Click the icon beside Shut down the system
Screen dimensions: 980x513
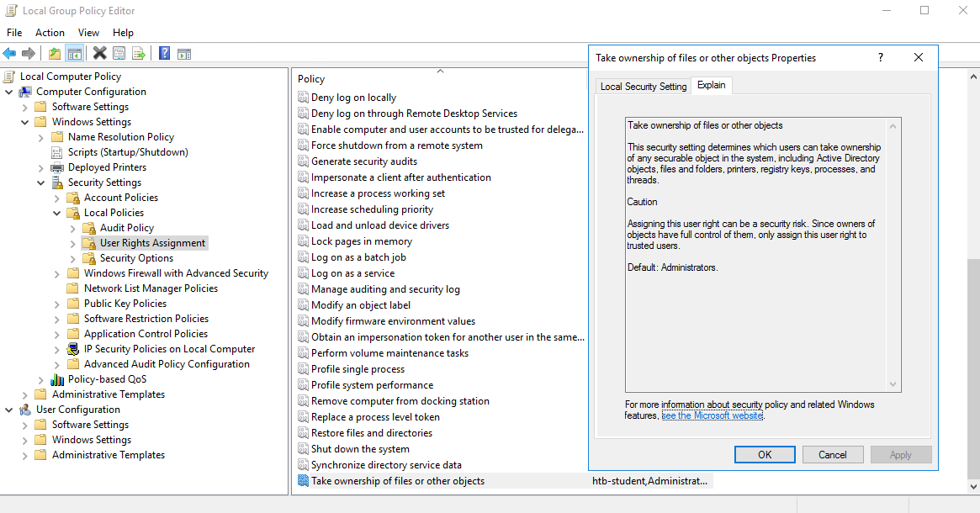303,448
